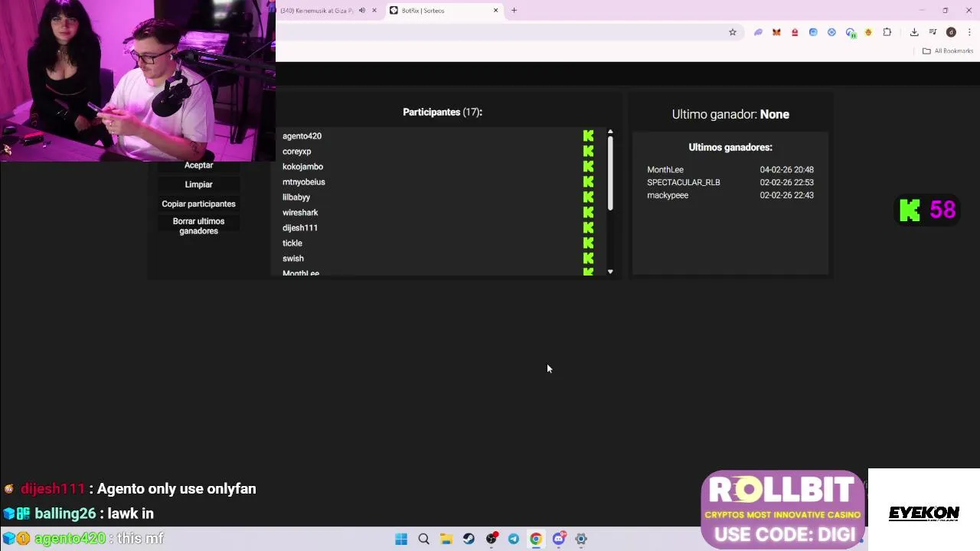The height and width of the screenshot is (551, 980).
Task: Click the Rollbit USE CODE: DIGI banner
Action: (782, 509)
